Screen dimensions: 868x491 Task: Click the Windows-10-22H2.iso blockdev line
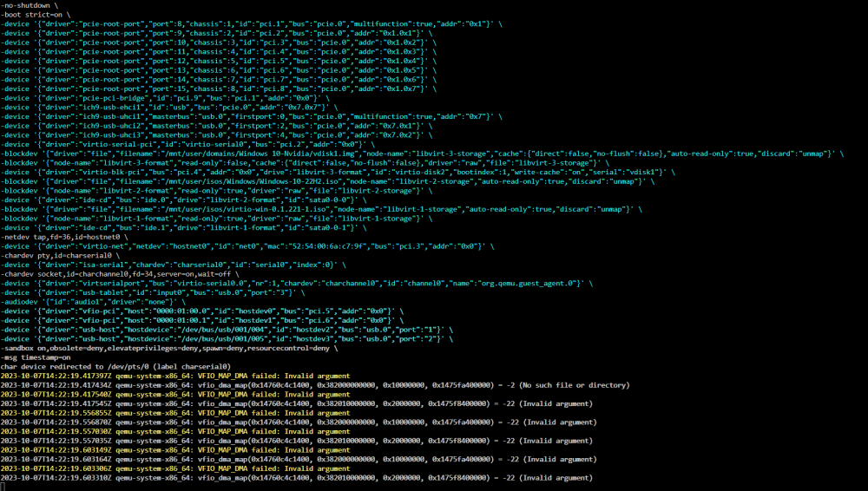coord(327,181)
